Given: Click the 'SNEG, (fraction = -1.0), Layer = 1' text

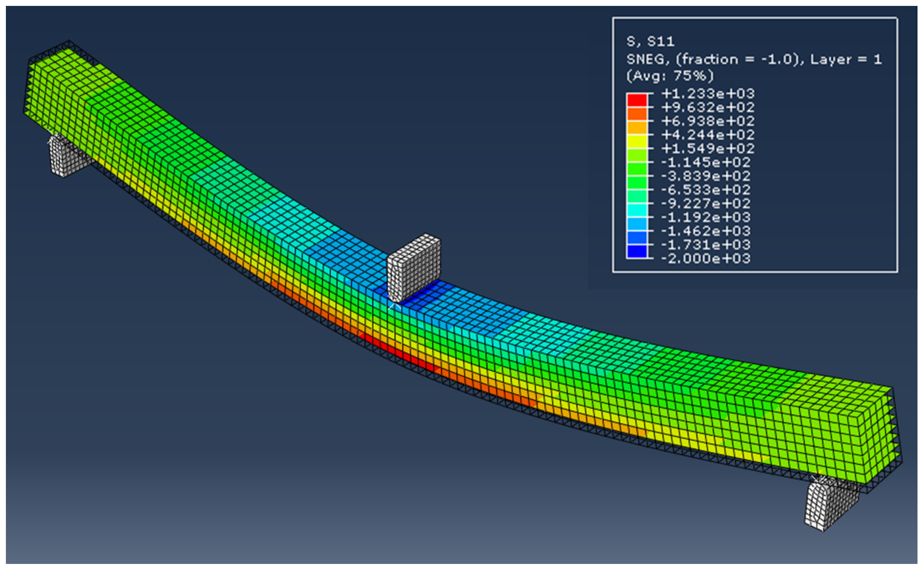Looking at the screenshot, I should click(754, 59).
